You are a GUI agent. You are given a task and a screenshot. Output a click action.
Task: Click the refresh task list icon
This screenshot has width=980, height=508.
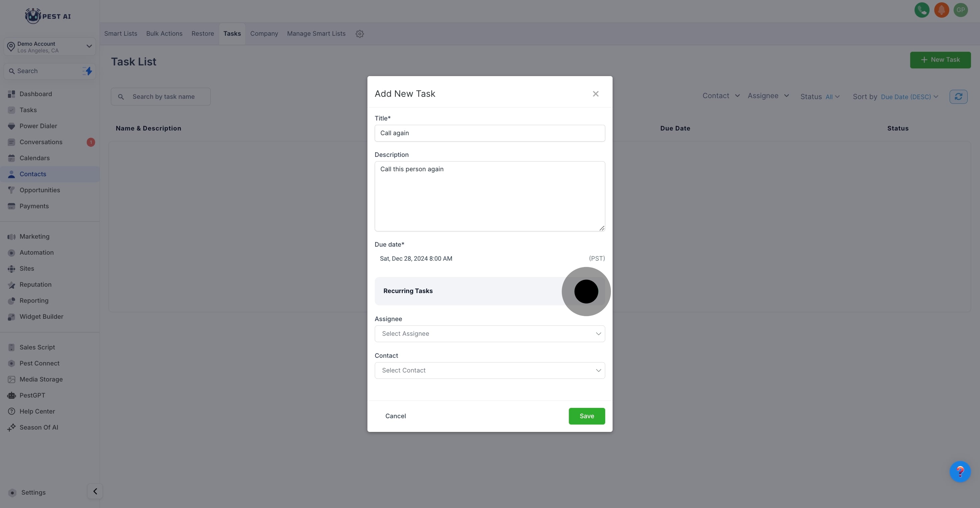click(x=958, y=96)
